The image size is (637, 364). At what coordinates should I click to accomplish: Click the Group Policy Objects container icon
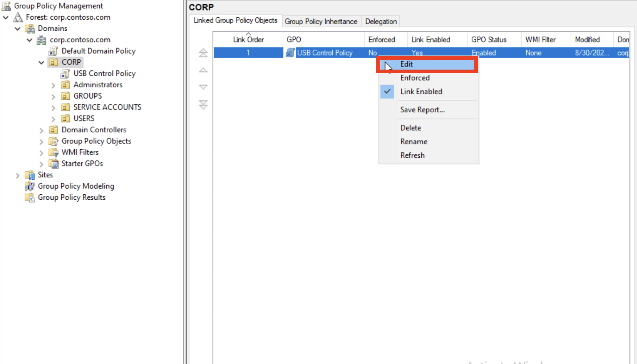tap(54, 141)
